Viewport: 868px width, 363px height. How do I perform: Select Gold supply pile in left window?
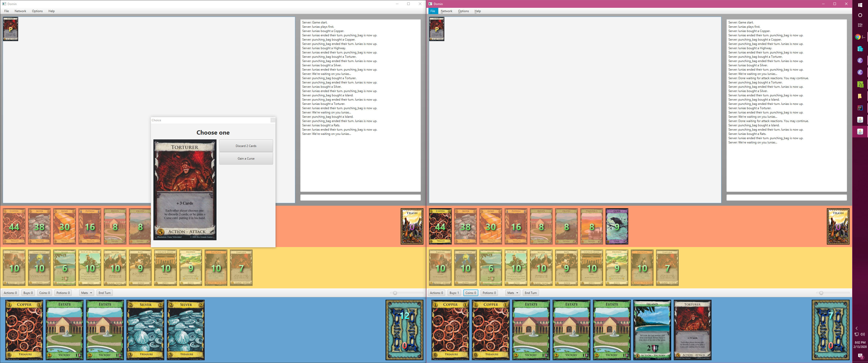click(64, 226)
